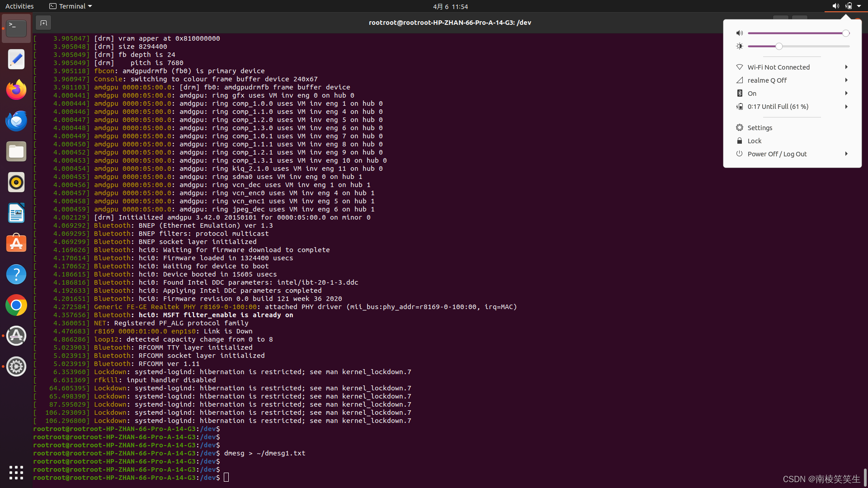Show Applications grid at dock bottom
The image size is (868, 488).
pos(16,473)
